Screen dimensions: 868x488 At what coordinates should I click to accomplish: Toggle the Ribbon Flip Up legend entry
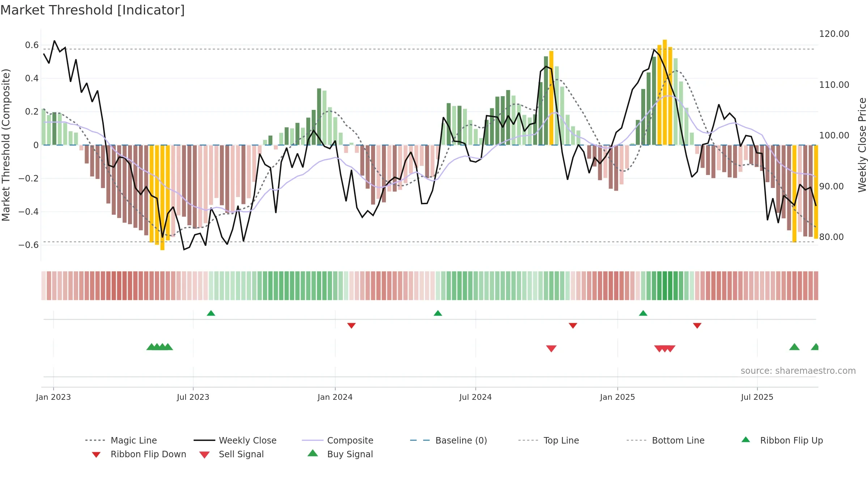[782, 440]
